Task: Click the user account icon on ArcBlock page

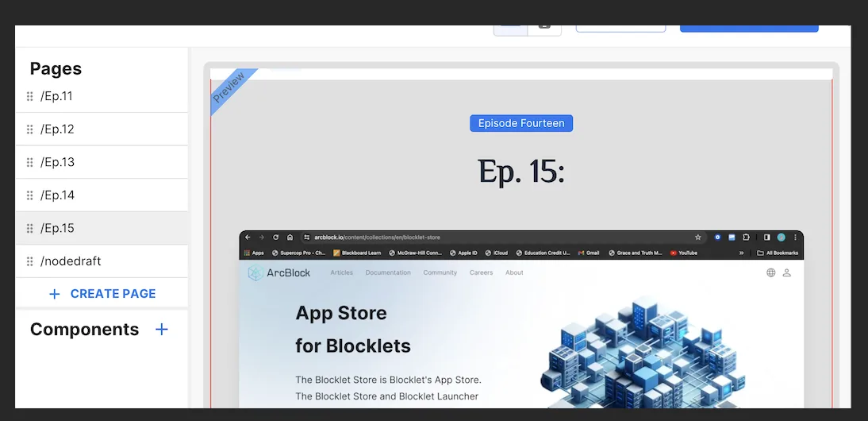Action: coord(786,272)
